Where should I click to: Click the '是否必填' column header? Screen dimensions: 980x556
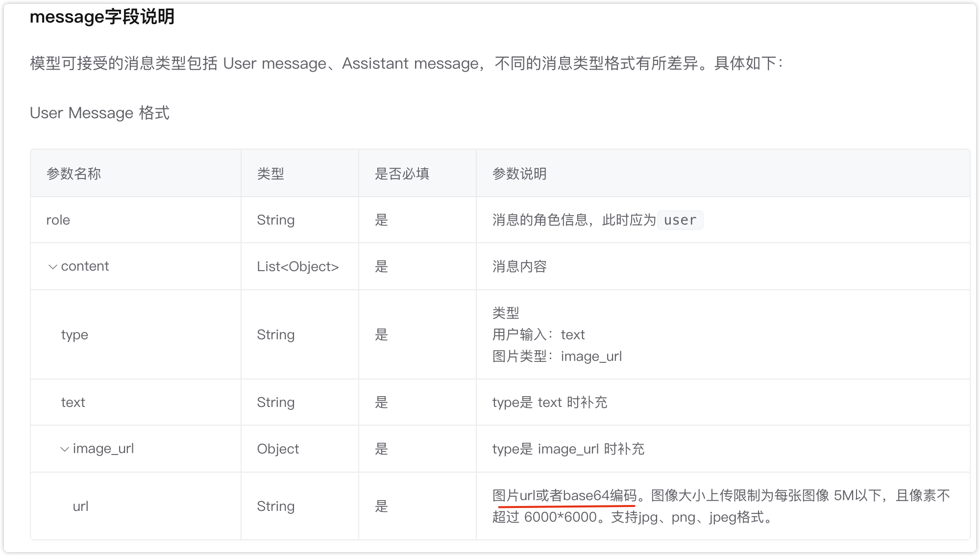pyautogui.click(x=402, y=174)
